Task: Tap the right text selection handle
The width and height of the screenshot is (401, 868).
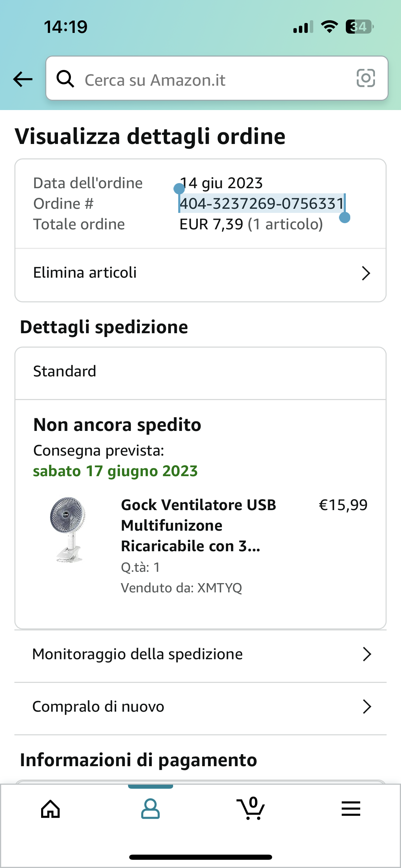Action: point(344,218)
